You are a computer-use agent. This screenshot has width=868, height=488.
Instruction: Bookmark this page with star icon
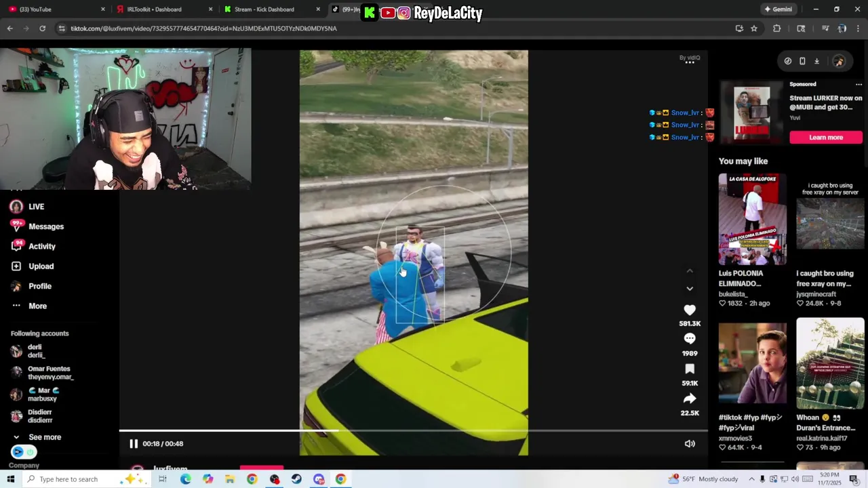point(754,28)
